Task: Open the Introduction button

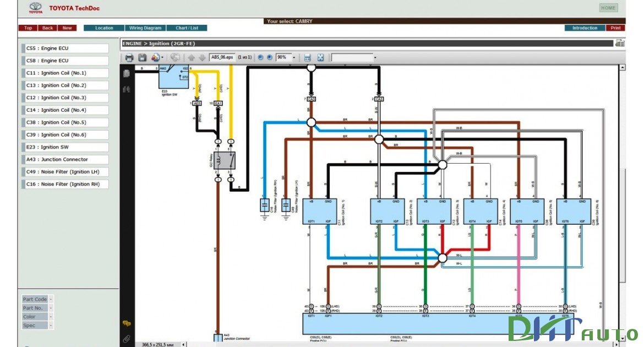Action: pos(585,28)
